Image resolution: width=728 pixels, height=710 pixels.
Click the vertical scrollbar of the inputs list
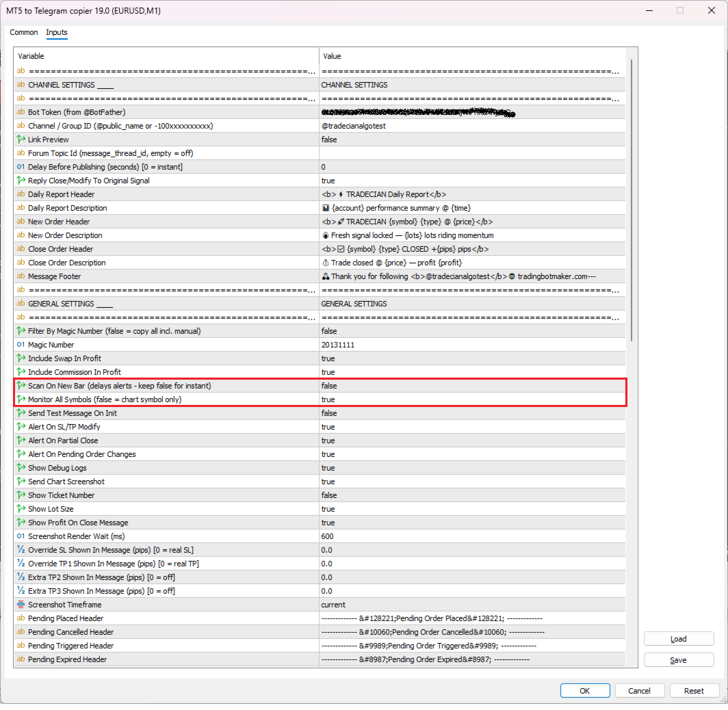[x=632, y=200]
